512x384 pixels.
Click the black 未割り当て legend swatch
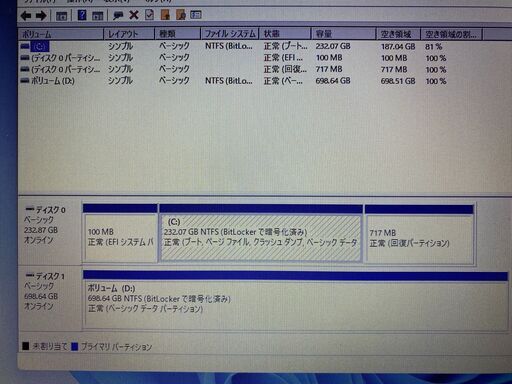[x=25, y=346]
